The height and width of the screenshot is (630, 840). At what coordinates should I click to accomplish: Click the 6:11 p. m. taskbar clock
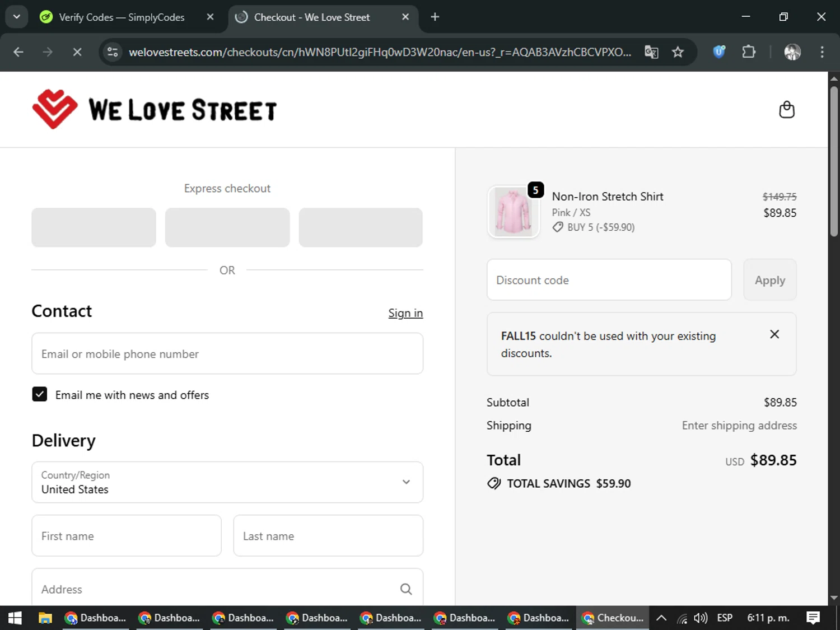click(768, 618)
